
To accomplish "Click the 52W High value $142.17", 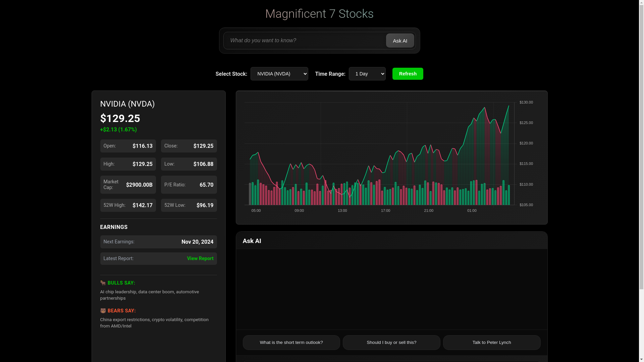I will (142, 205).
